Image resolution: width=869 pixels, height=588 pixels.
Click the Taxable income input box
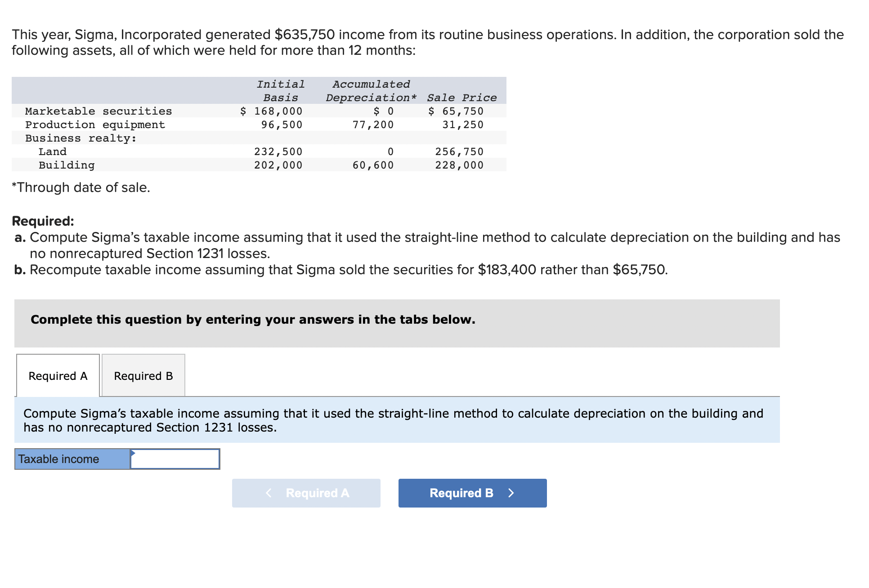[x=175, y=459]
